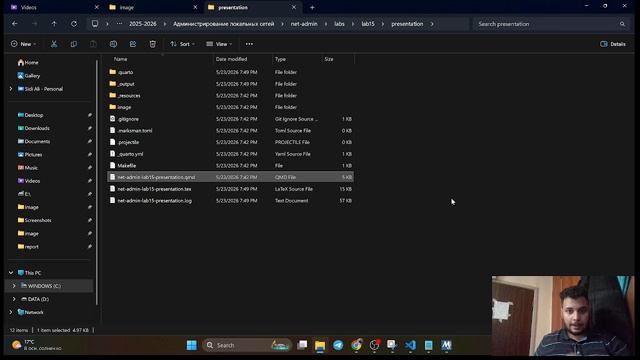
Task: Click the Copy icon in toolbar
Action: 73,44
